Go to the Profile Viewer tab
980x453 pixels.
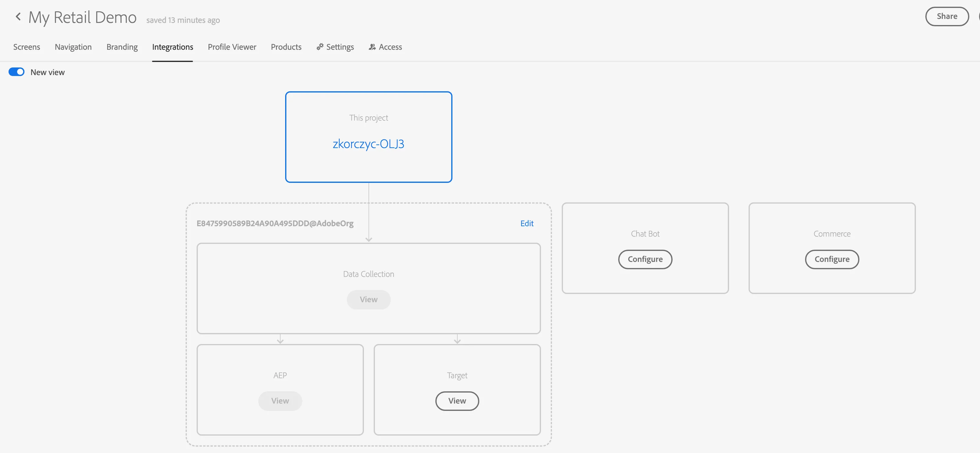232,47
